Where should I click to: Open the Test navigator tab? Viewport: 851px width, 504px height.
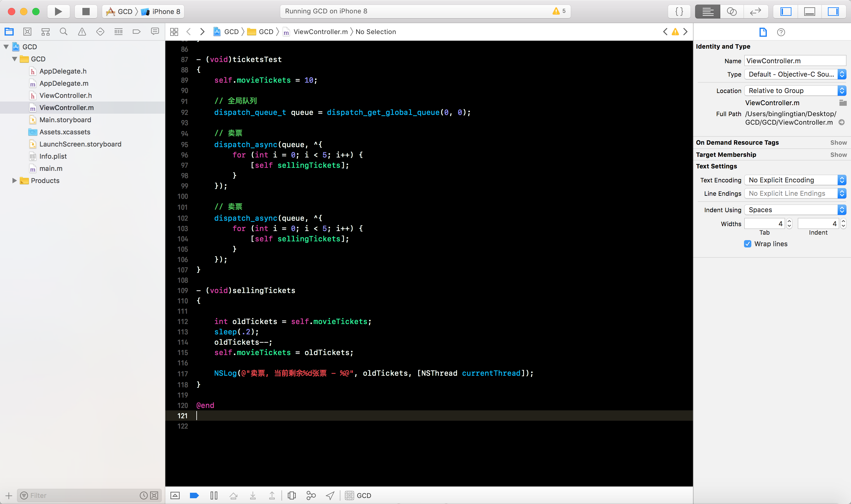[x=100, y=32]
